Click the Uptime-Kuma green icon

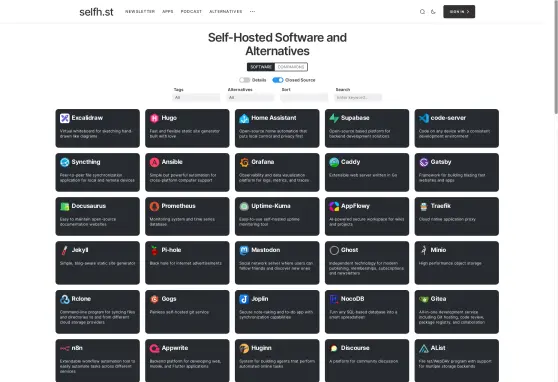(244, 206)
